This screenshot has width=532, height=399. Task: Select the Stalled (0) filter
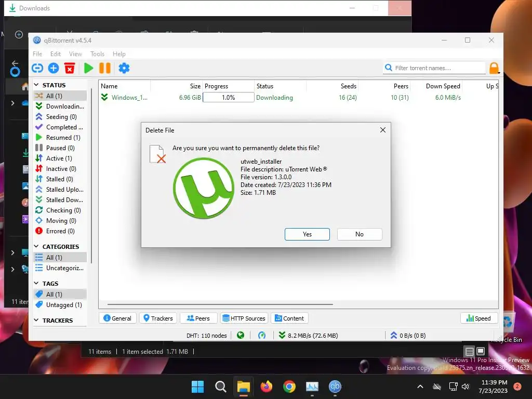[x=60, y=179]
